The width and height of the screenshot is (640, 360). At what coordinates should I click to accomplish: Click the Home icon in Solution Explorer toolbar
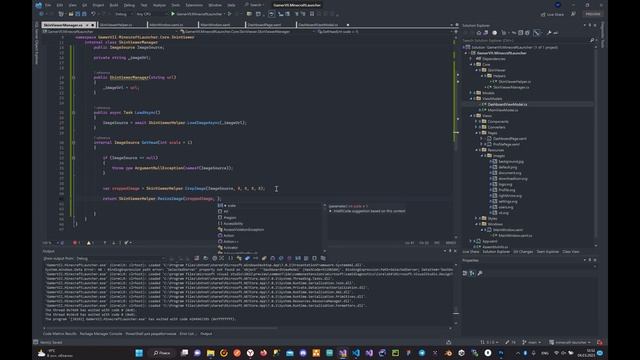pyautogui.click(x=479, y=33)
